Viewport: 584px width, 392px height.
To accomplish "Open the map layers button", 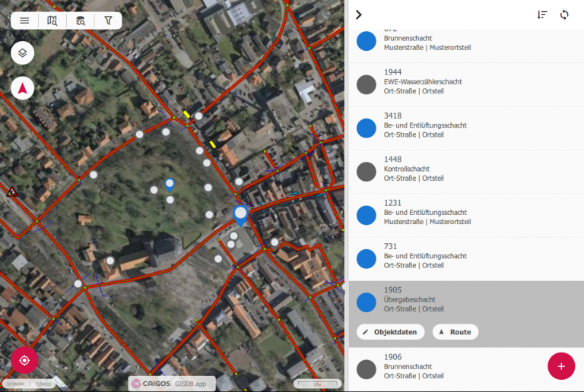I will pos(23,53).
